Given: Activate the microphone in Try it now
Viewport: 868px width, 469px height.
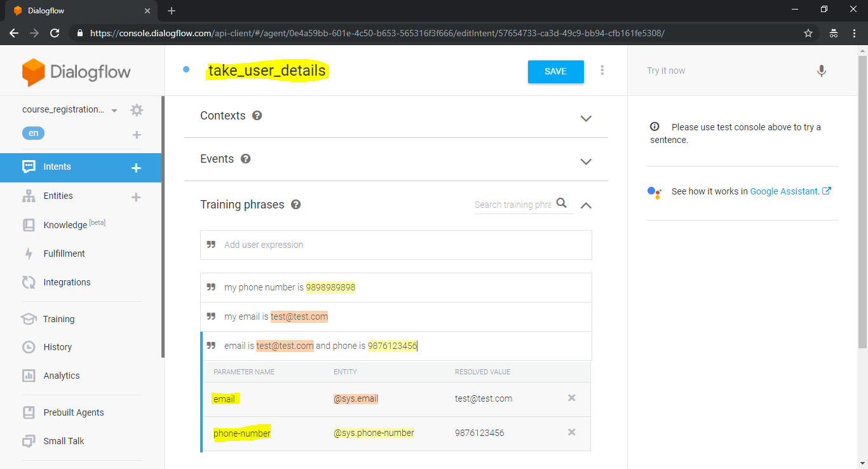Looking at the screenshot, I should point(821,71).
